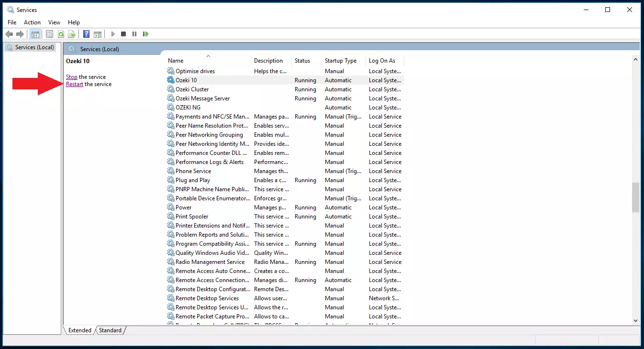Open Help via blue question-mark icon
644x349 pixels.
86,34
